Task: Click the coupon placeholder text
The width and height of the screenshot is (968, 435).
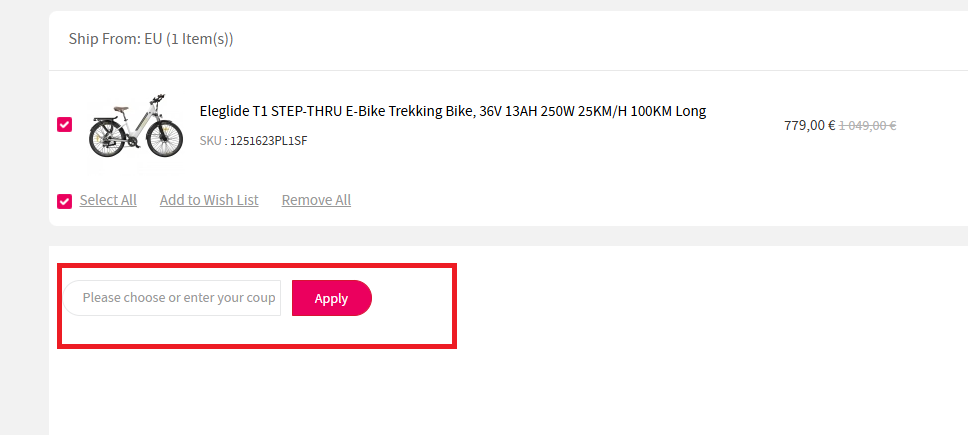Action: tap(178, 298)
